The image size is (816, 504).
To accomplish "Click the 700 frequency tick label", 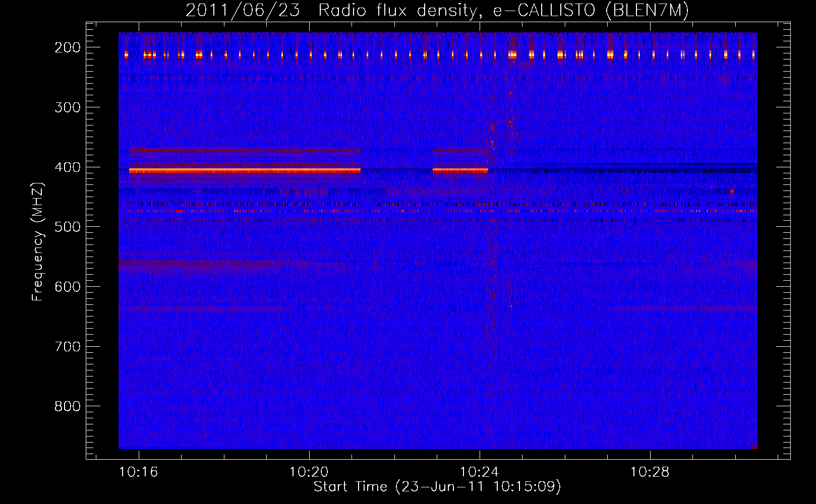I will point(68,347).
